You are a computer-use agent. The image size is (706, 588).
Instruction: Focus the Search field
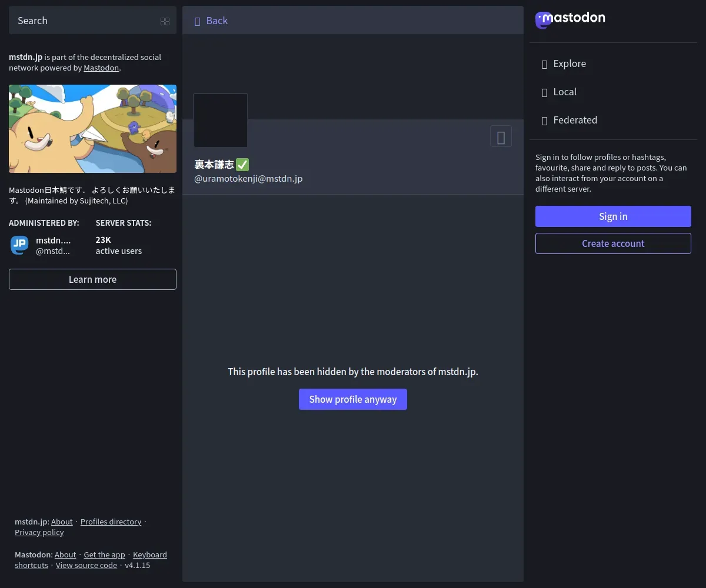[92, 21]
